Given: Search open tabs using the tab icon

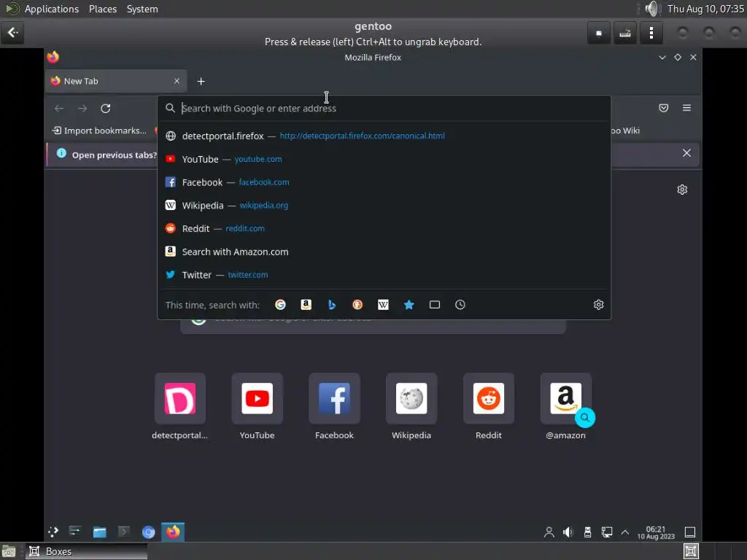Looking at the screenshot, I should 435,305.
